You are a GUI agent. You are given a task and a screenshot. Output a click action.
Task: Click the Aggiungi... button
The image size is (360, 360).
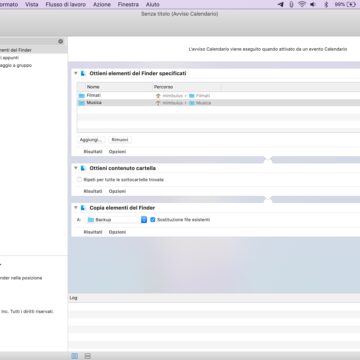pyautogui.click(x=92, y=140)
